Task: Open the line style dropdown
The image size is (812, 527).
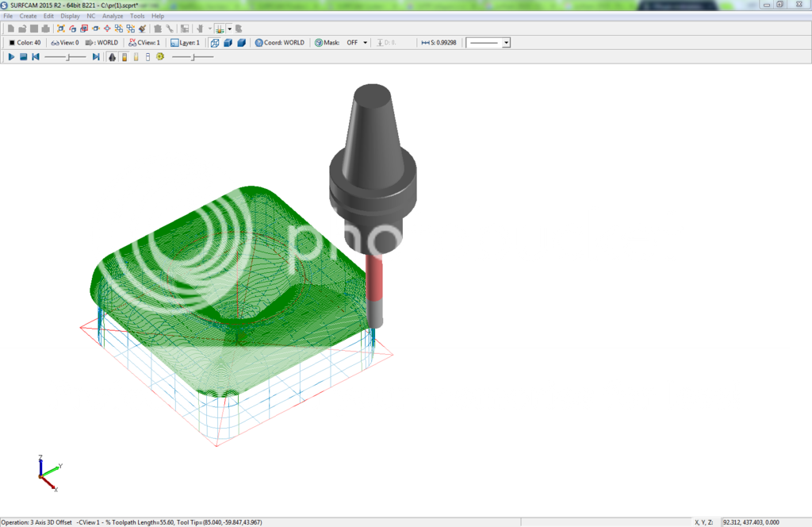Action: click(x=506, y=43)
